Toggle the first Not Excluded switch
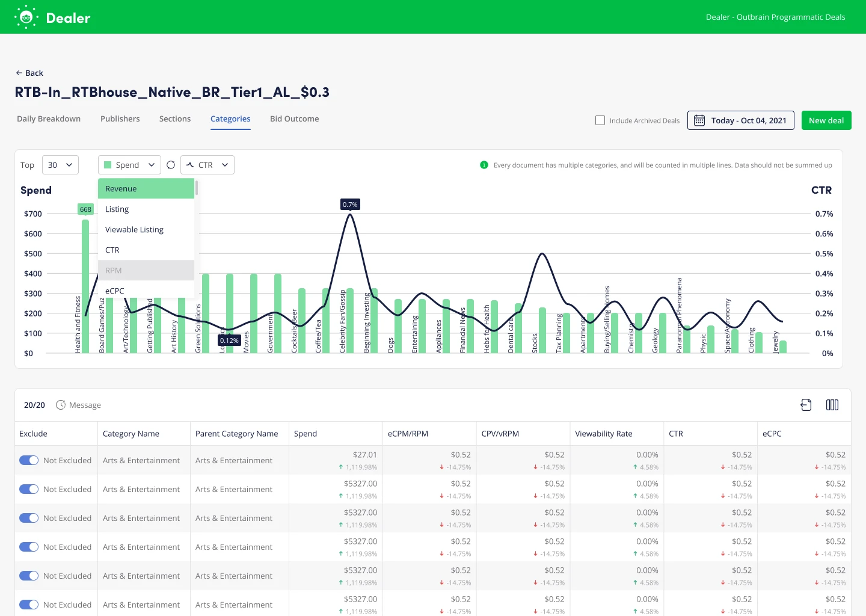The height and width of the screenshot is (616, 866). (29, 460)
